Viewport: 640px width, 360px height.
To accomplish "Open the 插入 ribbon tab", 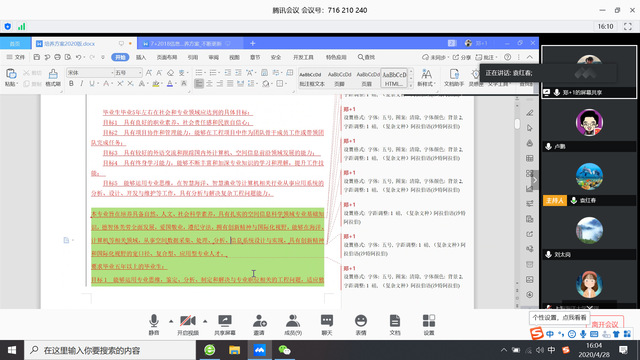I will (141, 57).
